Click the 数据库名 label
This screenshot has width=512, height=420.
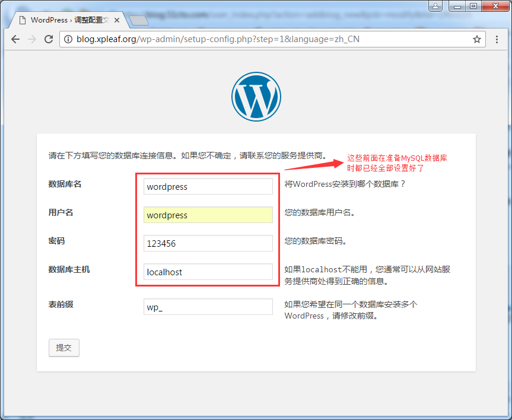click(x=65, y=184)
